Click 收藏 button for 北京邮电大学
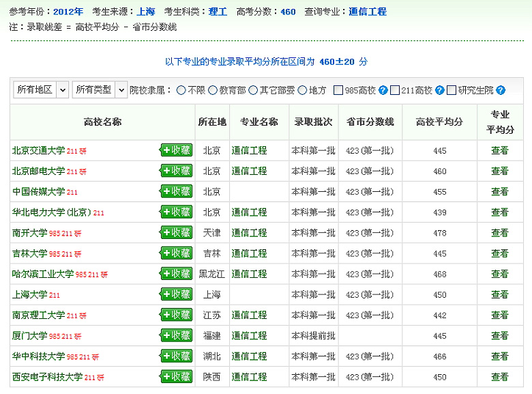The image size is (532, 394). [x=176, y=171]
